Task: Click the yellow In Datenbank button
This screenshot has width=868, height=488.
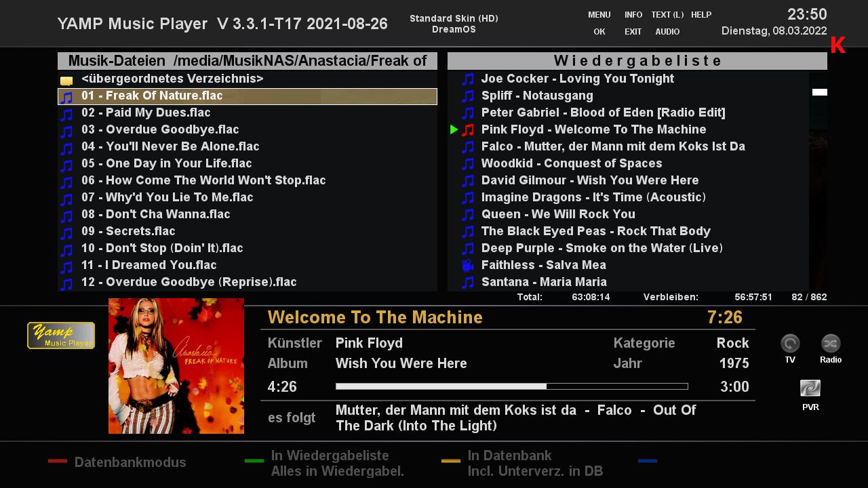Action: pos(451,462)
